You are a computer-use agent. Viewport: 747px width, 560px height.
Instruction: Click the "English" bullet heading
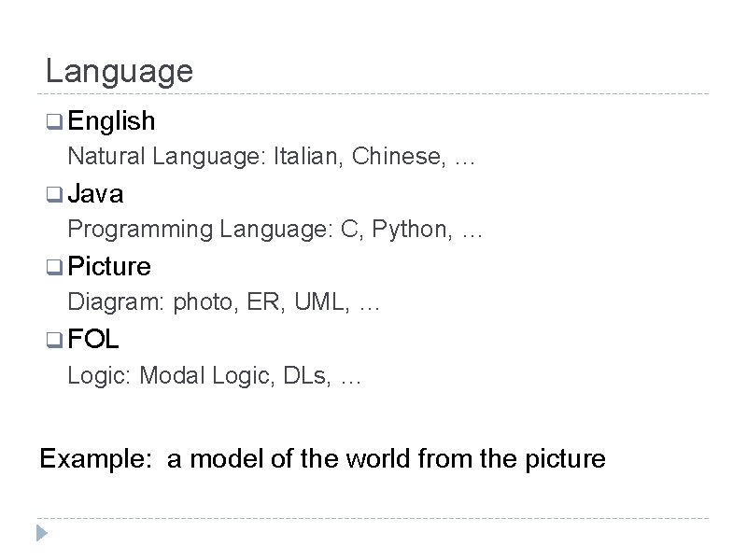[x=111, y=120]
